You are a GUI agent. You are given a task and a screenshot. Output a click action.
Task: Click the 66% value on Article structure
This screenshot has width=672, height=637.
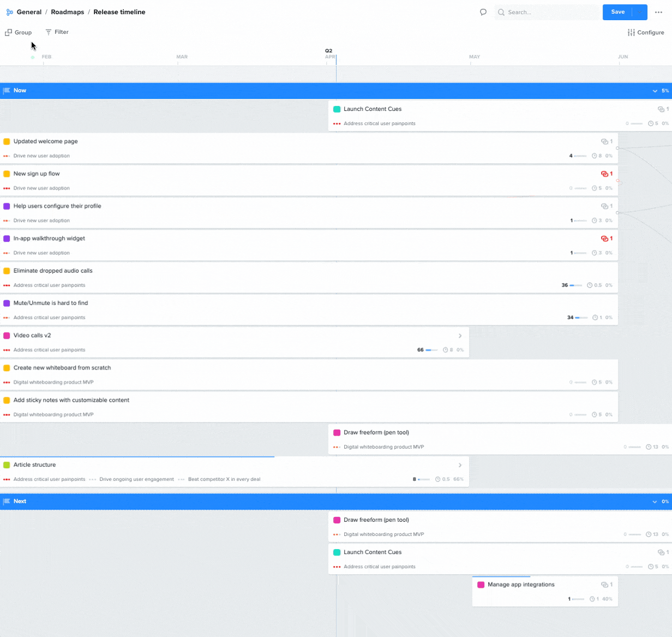pyautogui.click(x=458, y=479)
